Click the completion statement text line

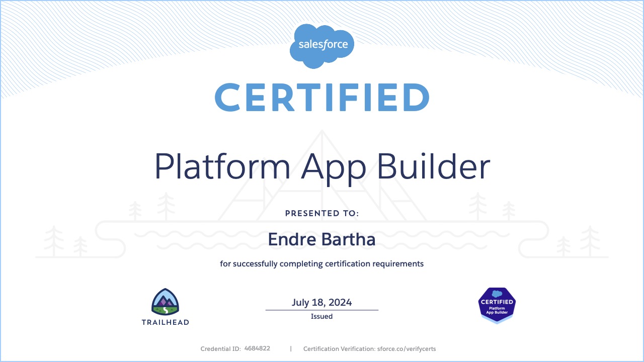pos(322,263)
